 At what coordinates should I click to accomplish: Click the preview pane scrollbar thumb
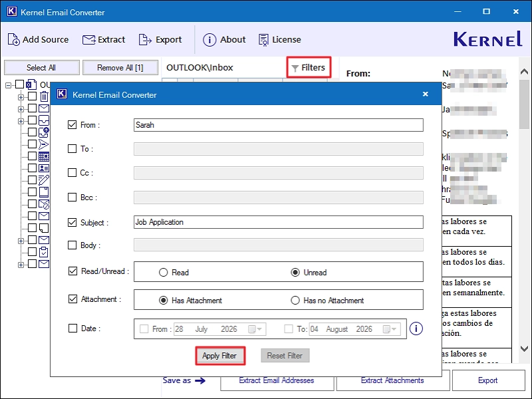click(524, 104)
